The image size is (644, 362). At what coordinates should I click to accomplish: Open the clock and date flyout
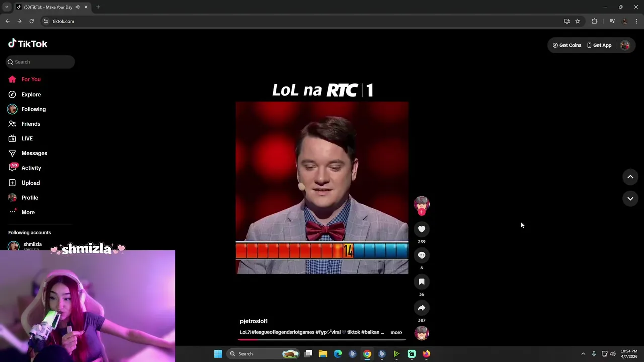629,354
